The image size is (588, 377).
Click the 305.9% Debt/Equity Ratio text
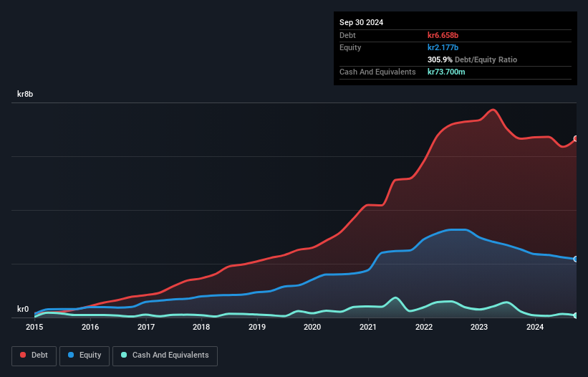(472, 59)
